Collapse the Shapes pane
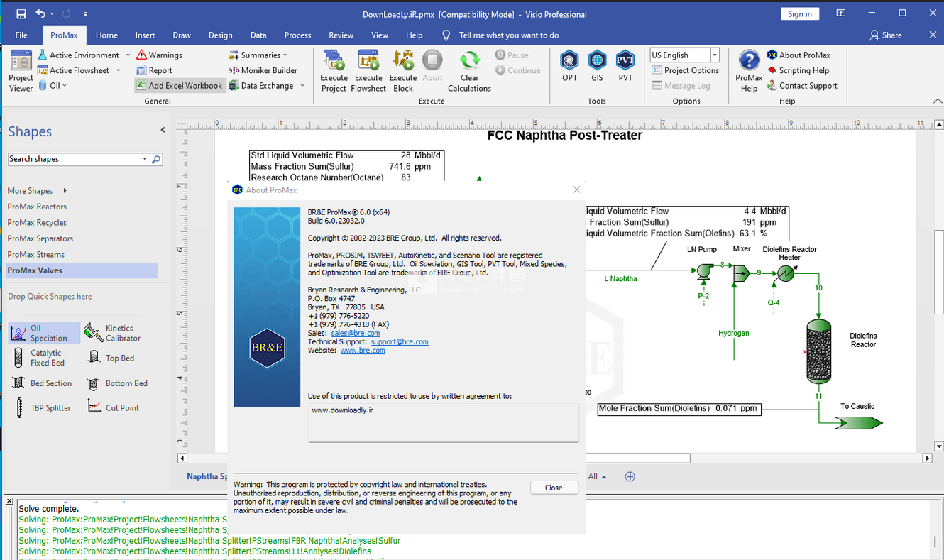944x560 pixels. (163, 130)
